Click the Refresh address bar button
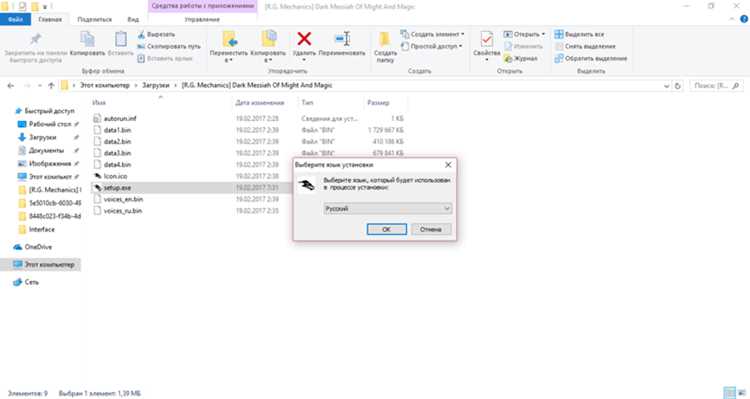This screenshot has height=399, width=750. [677, 86]
